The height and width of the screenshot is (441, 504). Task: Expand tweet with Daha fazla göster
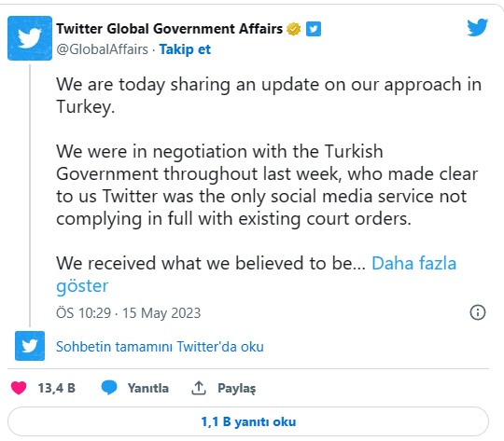coord(256,274)
